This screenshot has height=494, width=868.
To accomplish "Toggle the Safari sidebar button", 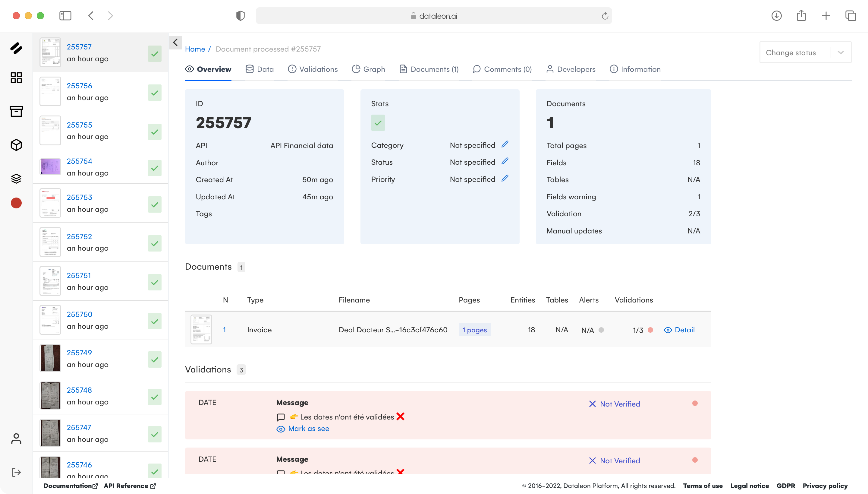I will pyautogui.click(x=65, y=16).
